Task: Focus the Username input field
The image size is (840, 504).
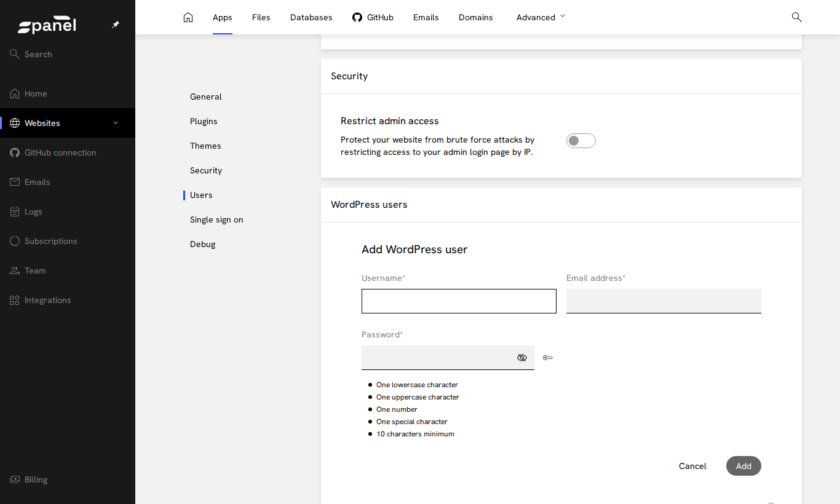Action: [459, 301]
